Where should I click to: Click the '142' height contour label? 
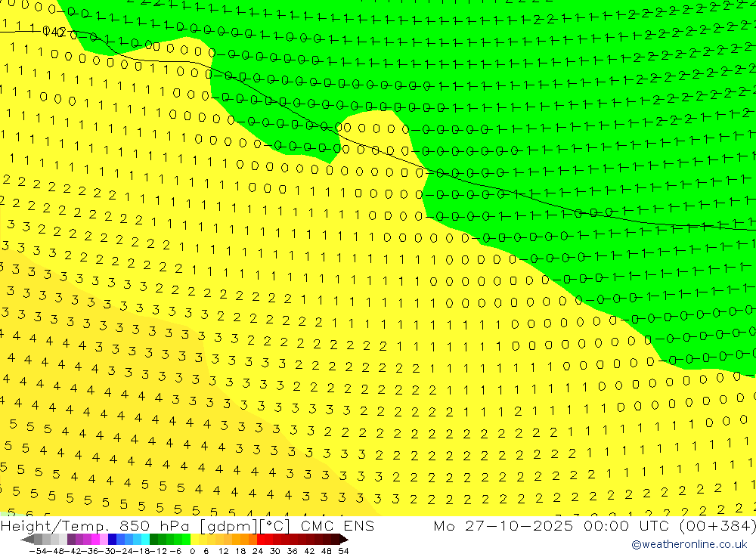point(54,32)
